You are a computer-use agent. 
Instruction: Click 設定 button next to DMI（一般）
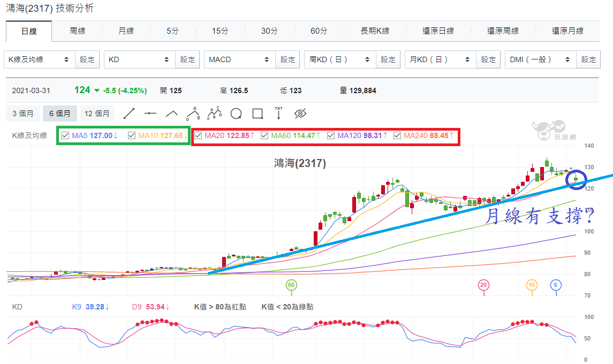tap(588, 59)
